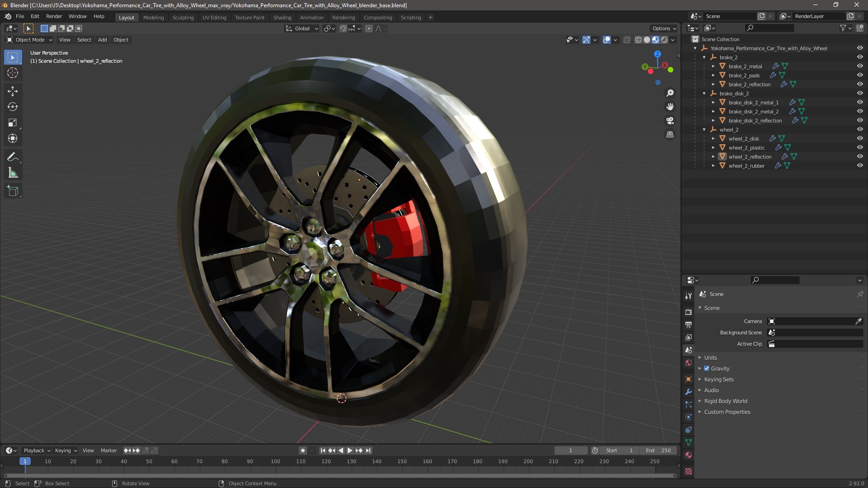The width and height of the screenshot is (868, 488).
Task: Click the current frame number field
Action: pyautogui.click(x=571, y=450)
